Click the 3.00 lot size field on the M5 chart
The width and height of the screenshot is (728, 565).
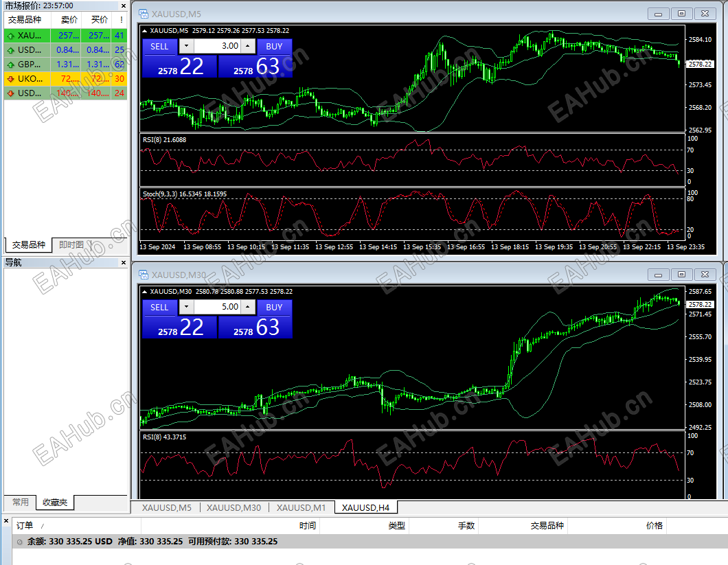click(x=217, y=46)
